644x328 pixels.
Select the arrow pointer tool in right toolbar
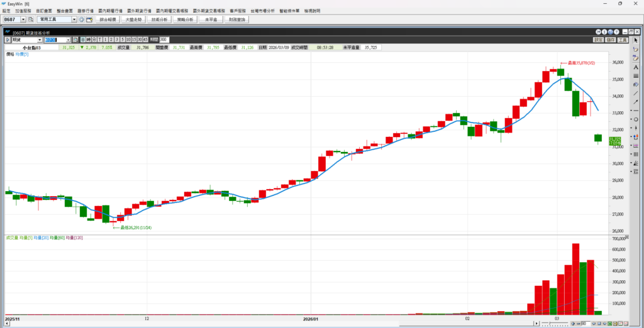[636, 40]
